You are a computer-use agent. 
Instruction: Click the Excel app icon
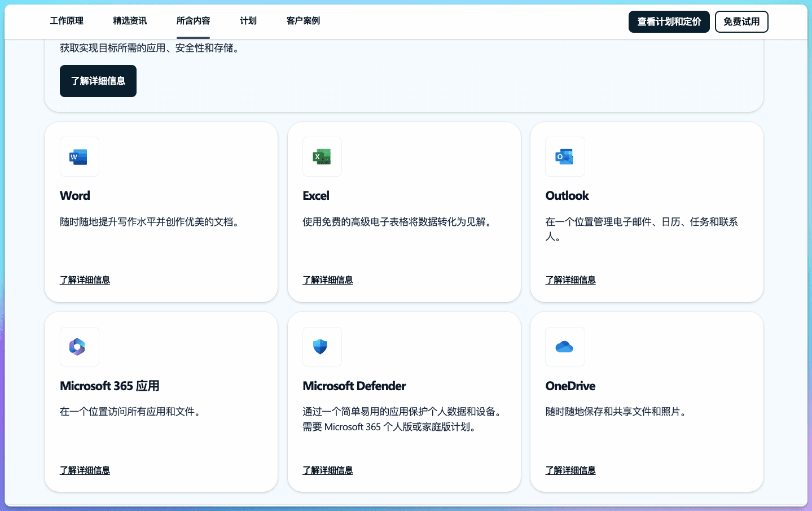pyautogui.click(x=322, y=157)
